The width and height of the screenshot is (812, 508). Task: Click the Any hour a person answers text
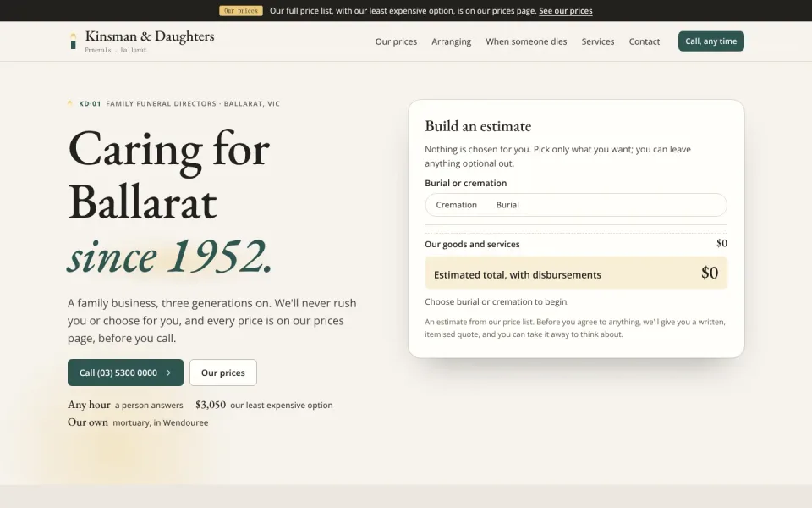click(x=125, y=405)
